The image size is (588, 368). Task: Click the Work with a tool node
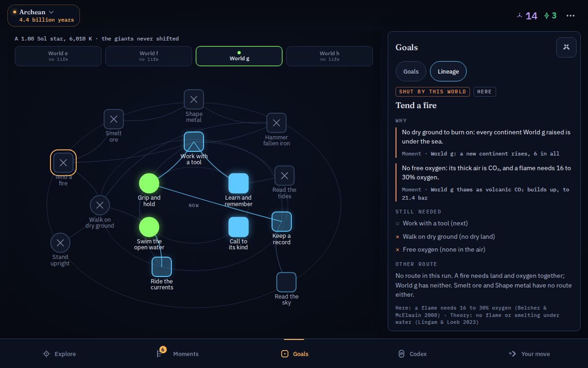[x=194, y=142]
